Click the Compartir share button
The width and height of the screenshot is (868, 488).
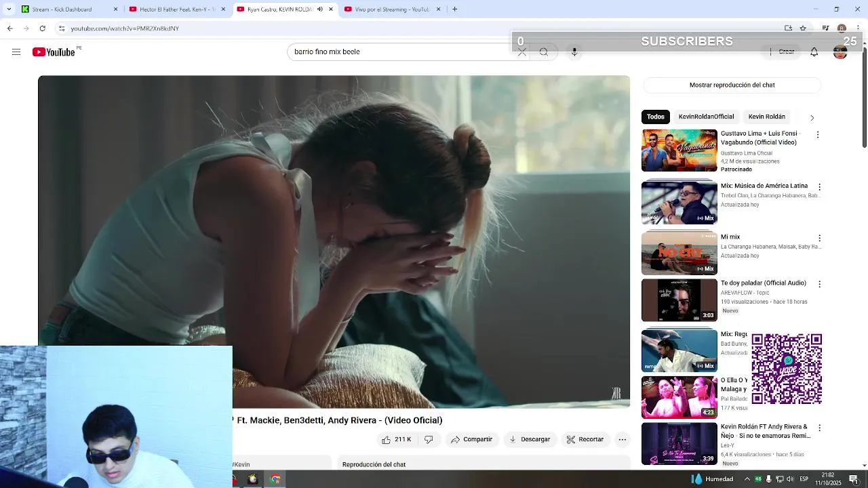point(472,439)
